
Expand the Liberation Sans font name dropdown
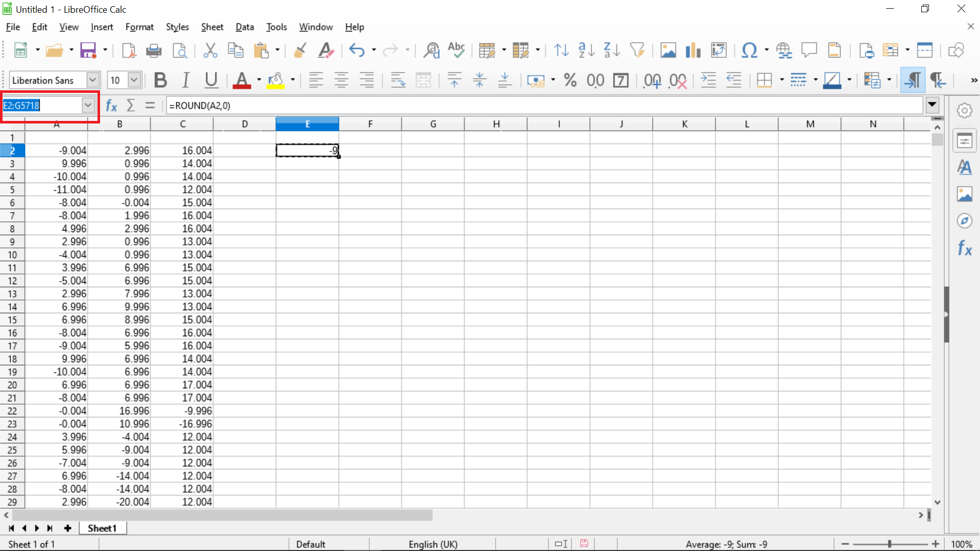(x=92, y=80)
